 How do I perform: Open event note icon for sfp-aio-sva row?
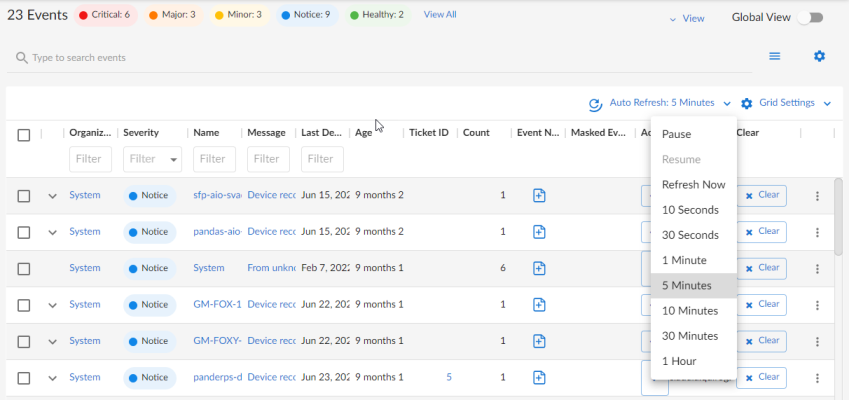(539, 196)
